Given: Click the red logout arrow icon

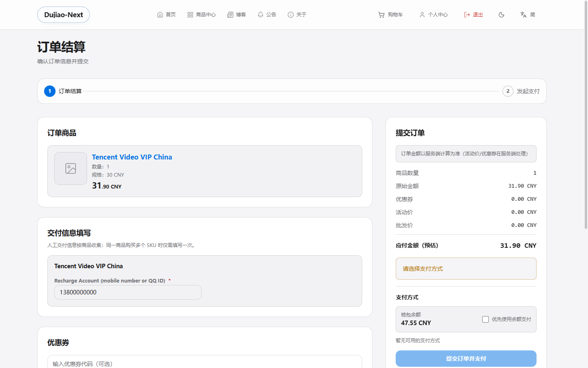Looking at the screenshot, I should (x=467, y=15).
